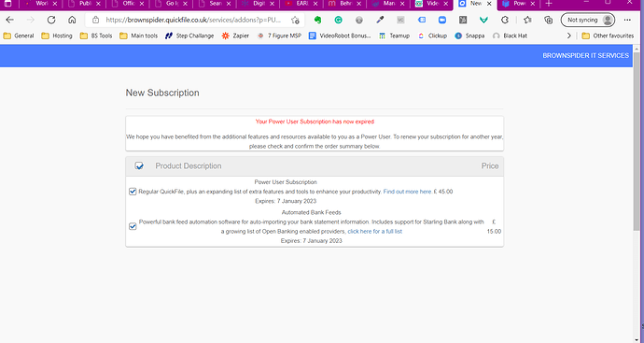Click the browser refresh icon

[x=51, y=20]
